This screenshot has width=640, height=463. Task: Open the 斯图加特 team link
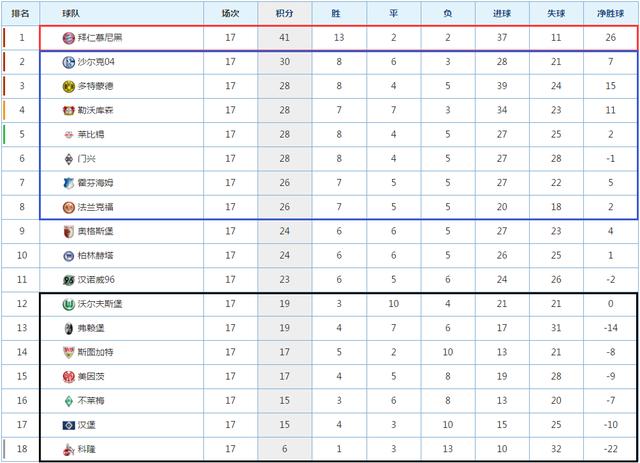click(x=96, y=352)
